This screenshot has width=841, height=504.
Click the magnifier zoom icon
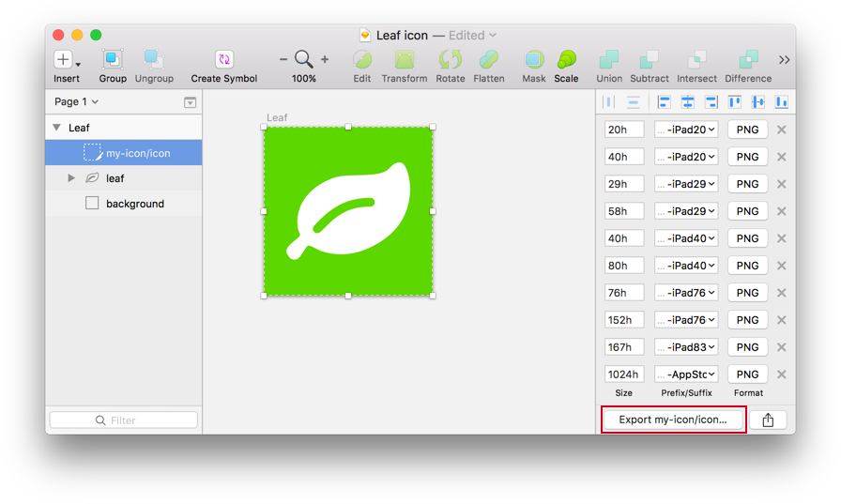[x=303, y=59]
